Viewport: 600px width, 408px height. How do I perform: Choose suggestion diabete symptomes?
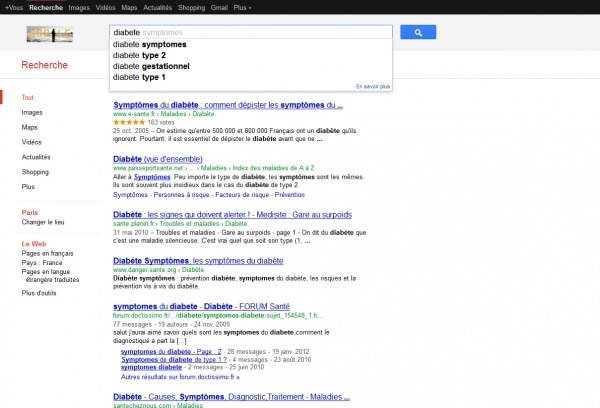pos(251,44)
